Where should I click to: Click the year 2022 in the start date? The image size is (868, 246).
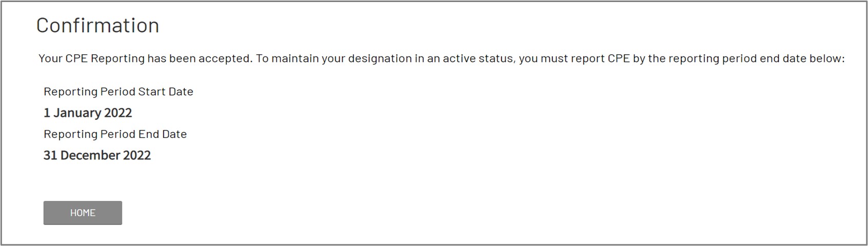(x=118, y=113)
